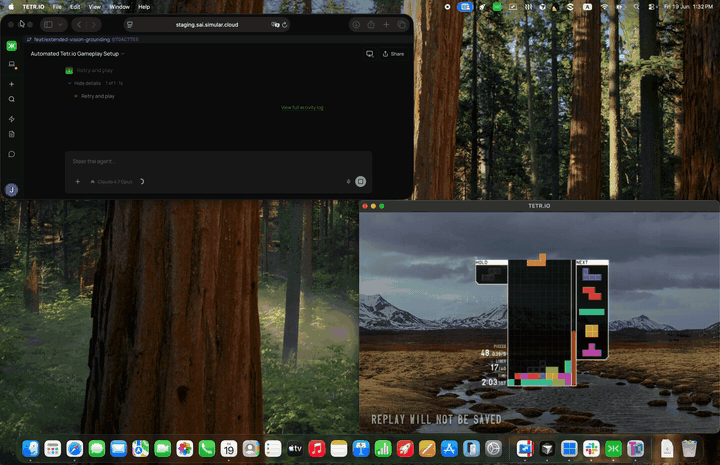Open the Safari downloads icon
Viewport: 720px width, 465px height.
point(356,25)
